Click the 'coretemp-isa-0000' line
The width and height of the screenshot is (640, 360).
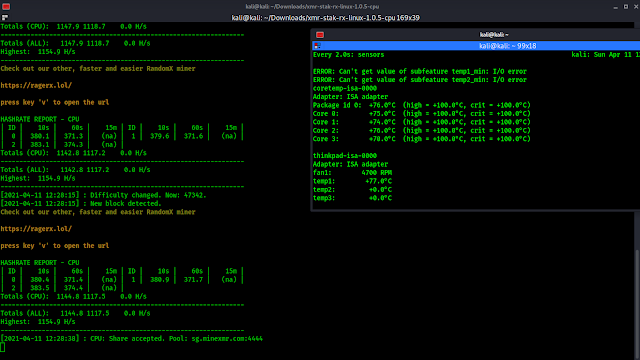345,88
